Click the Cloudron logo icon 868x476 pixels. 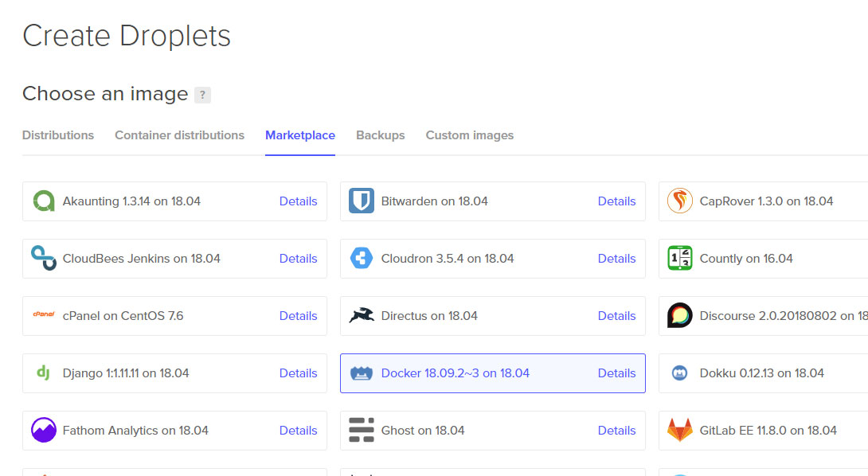362,259
